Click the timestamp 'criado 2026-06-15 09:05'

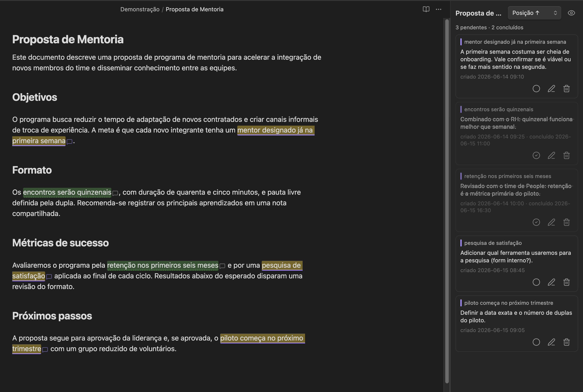point(492,330)
